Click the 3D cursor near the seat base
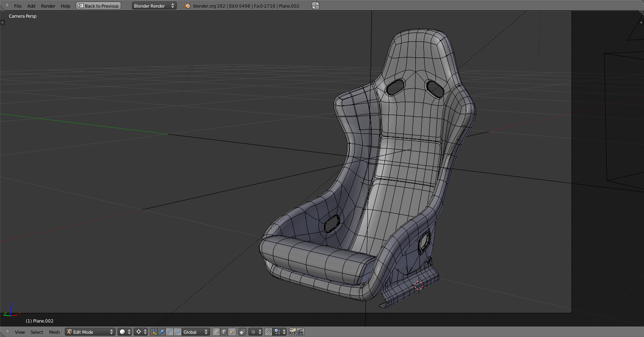The height and width of the screenshot is (337, 644). (419, 285)
